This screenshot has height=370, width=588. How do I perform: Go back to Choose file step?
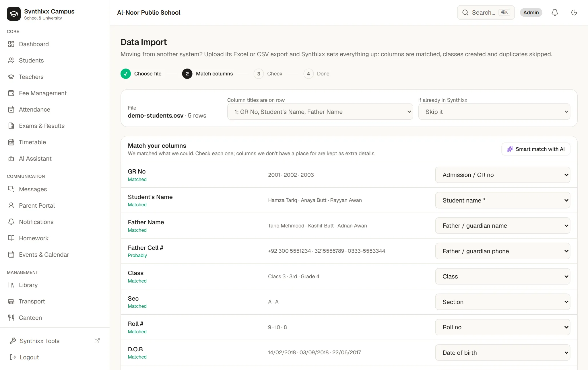[141, 74]
